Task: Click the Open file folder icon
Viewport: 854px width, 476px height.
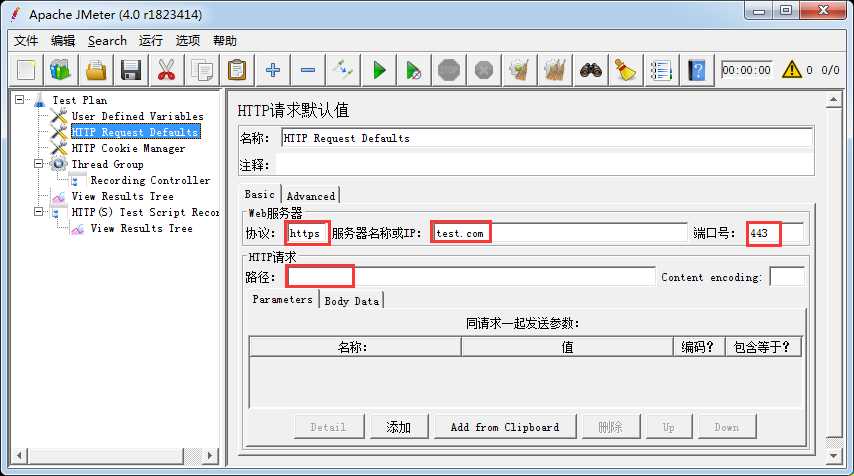Action: 96,70
